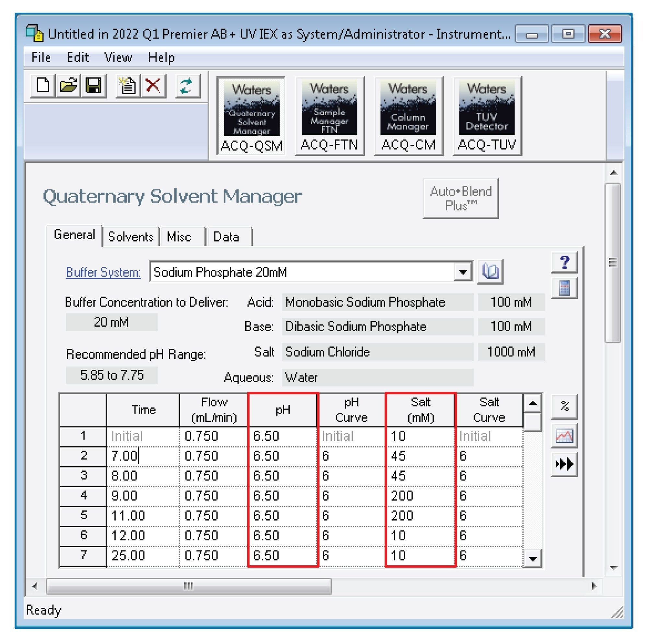Click the 20 mM buffer concentration field
Image resolution: width=648 pixels, height=644 pixels.
[x=111, y=322]
